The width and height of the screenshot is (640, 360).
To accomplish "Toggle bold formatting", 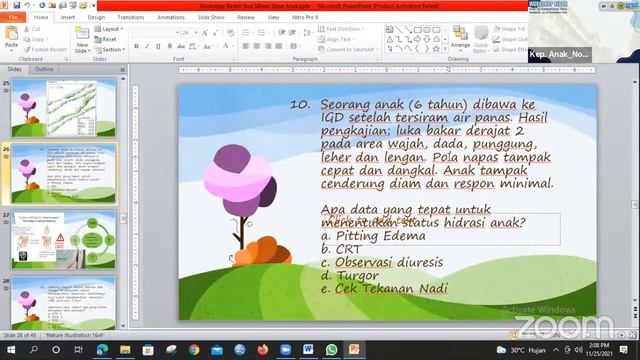I will (136, 46).
